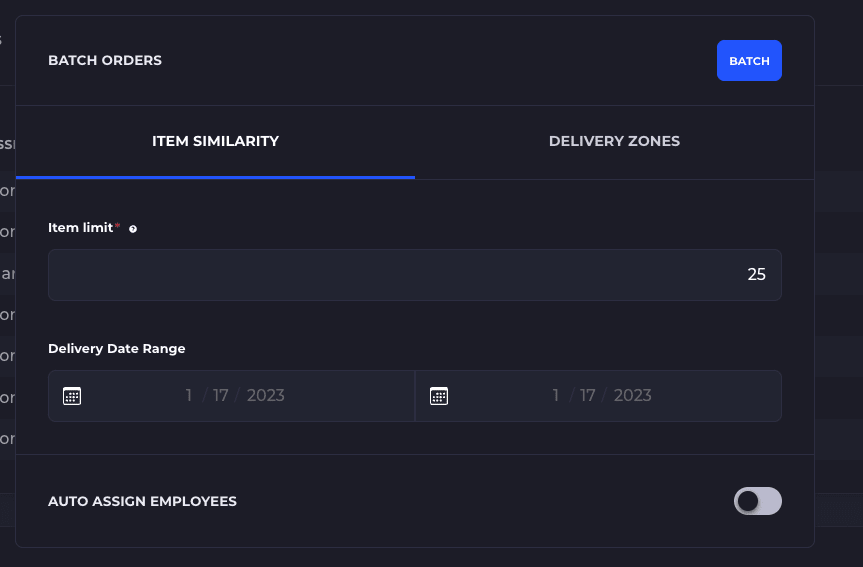The width and height of the screenshot is (863, 567).
Task: Open the Delivery Zones tab
Action: pyautogui.click(x=614, y=141)
